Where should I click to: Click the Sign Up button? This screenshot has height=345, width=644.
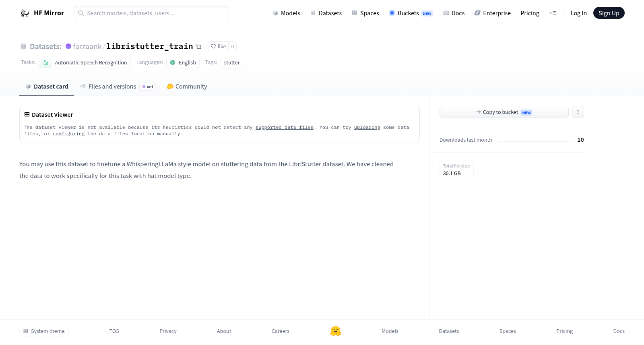[609, 13]
